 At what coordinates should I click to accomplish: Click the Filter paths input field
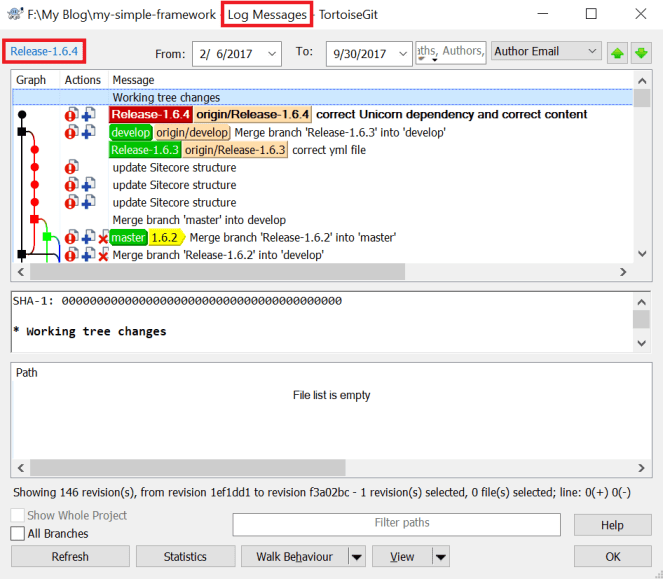pos(401,523)
